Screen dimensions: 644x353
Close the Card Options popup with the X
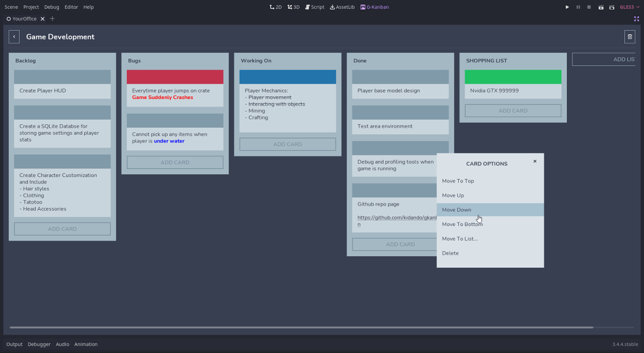(534, 161)
